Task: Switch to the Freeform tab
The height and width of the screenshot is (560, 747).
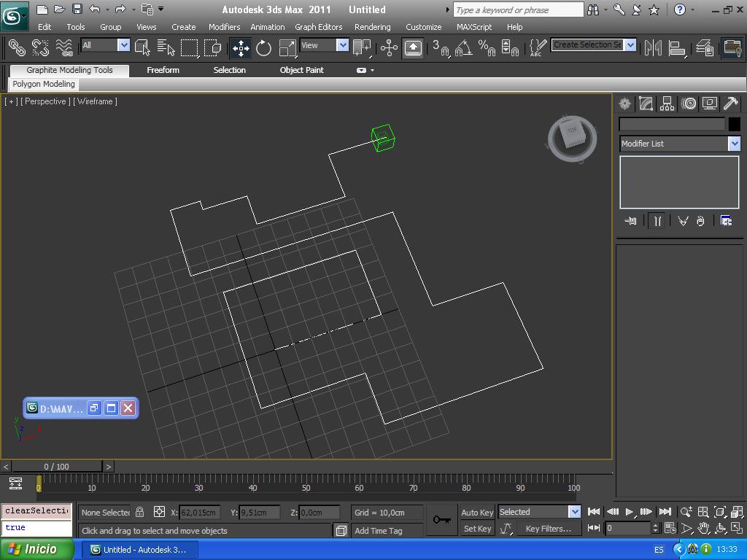Action: click(x=163, y=70)
